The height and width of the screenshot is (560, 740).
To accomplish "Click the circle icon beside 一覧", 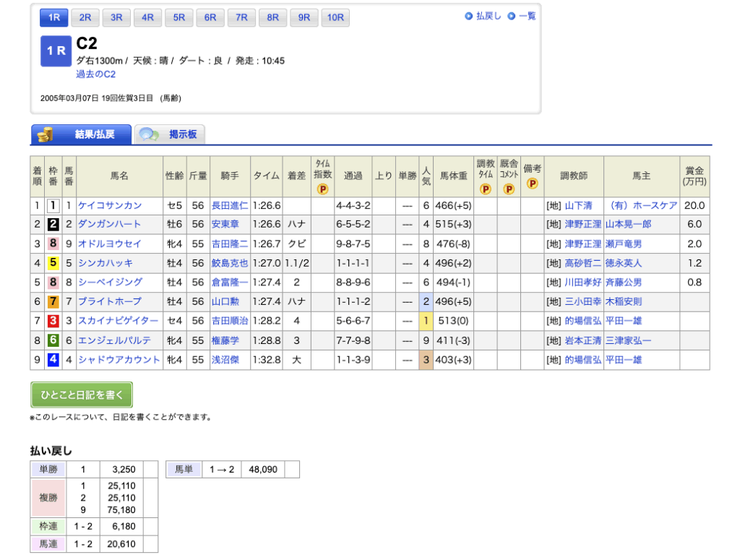I will 511,16.
